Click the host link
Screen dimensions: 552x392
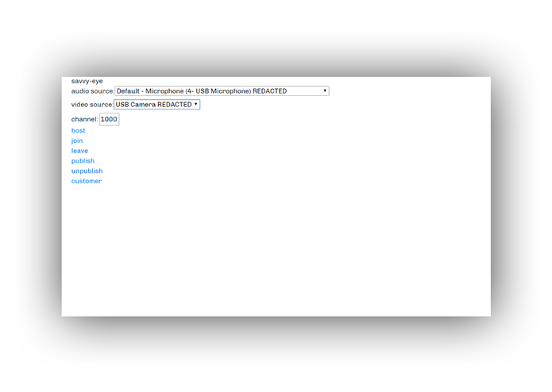click(x=78, y=130)
